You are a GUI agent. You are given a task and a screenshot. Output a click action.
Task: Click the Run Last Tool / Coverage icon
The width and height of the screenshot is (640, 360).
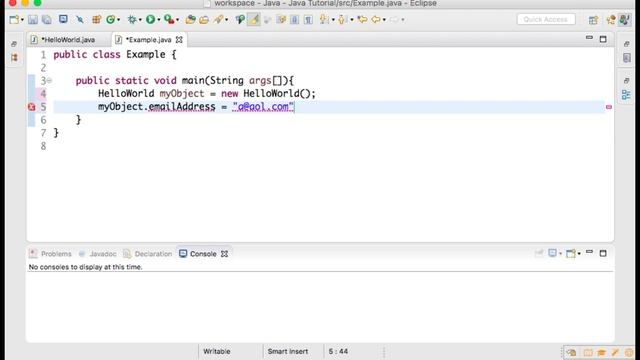click(169, 19)
